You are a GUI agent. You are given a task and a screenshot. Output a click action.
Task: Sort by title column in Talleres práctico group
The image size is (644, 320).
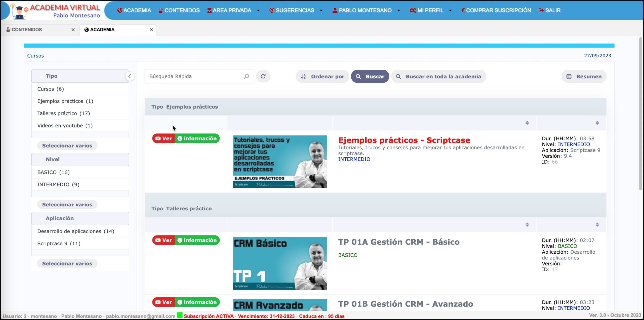pyautogui.click(x=527, y=225)
